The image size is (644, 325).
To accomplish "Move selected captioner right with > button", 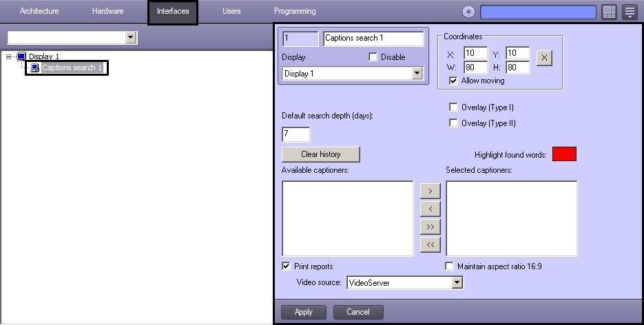I will [430, 191].
